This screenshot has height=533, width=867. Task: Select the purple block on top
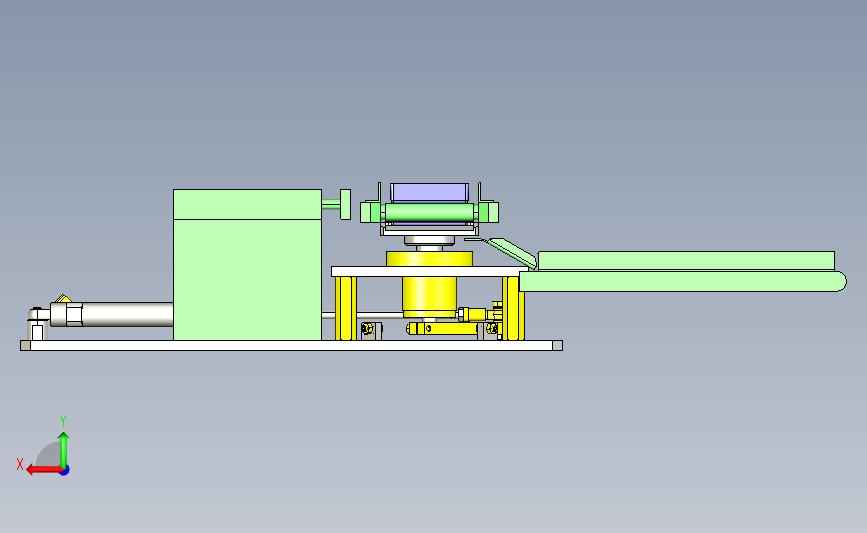[x=429, y=192]
